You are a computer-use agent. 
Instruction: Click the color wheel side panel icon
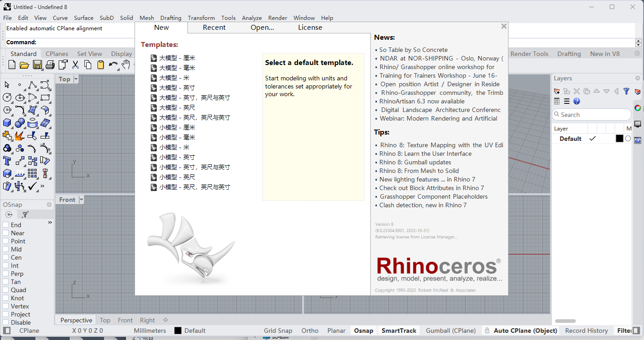point(638,108)
